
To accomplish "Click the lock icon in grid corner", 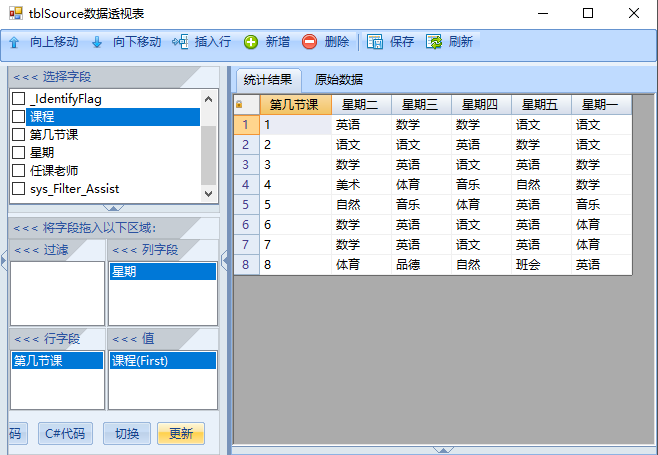I will [x=239, y=104].
